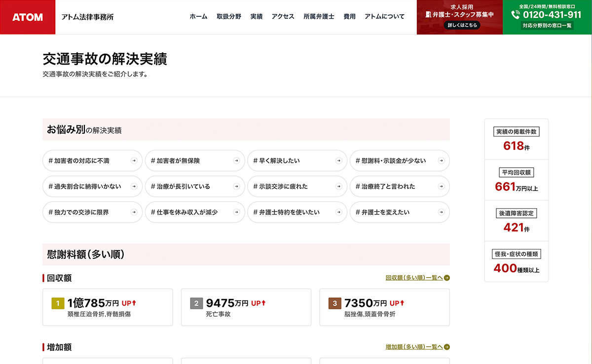Click the アトム法律事務所 site title
The width and height of the screenshot is (592, 364).
(x=87, y=17)
